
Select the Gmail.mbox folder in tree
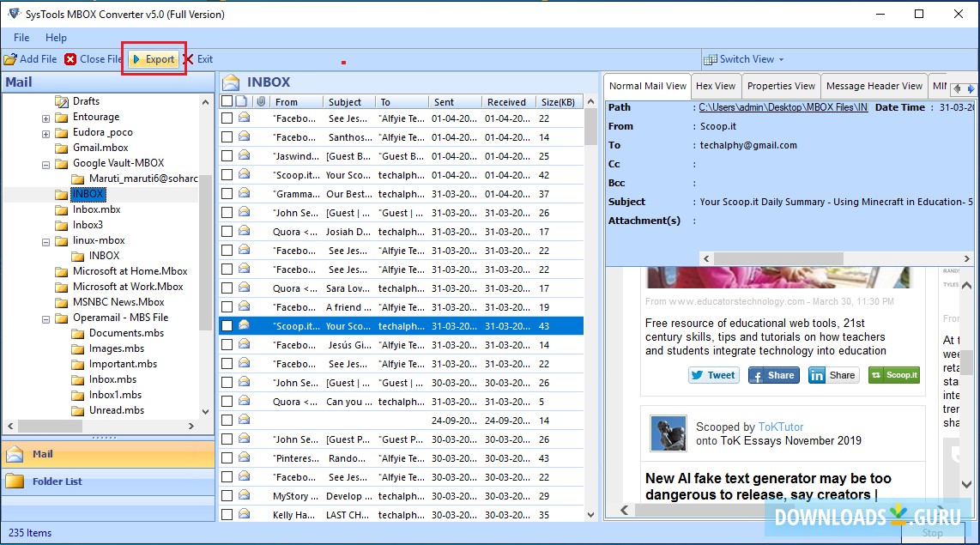pyautogui.click(x=100, y=148)
